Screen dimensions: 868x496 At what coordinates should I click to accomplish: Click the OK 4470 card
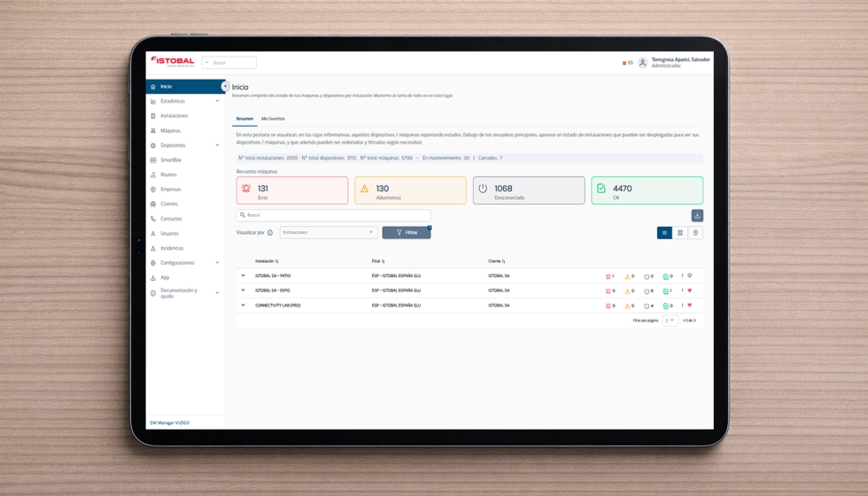point(647,190)
